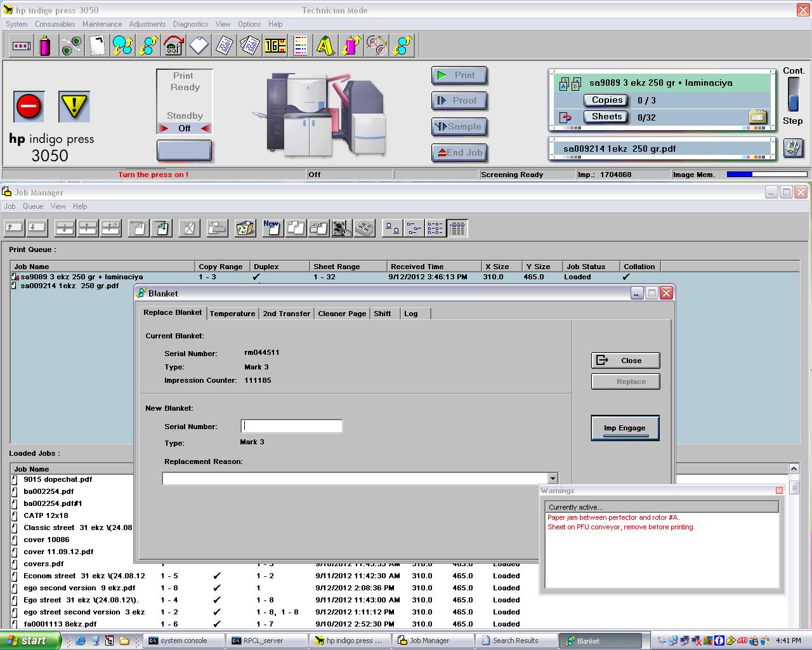Open the yellow warning triangle icon
The image size is (812, 650).
[74, 106]
